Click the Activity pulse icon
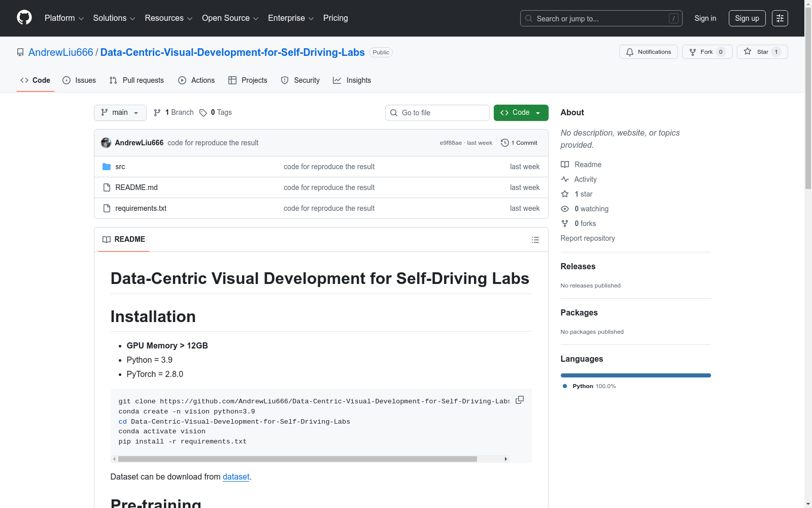This screenshot has width=812, height=508. 565,179
